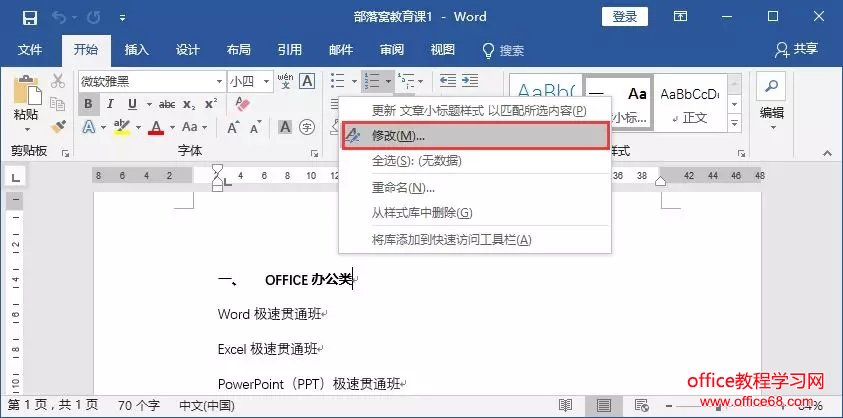The width and height of the screenshot is (843, 418).
Task: Toggle strikethrough formatting
Action: coord(167,104)
